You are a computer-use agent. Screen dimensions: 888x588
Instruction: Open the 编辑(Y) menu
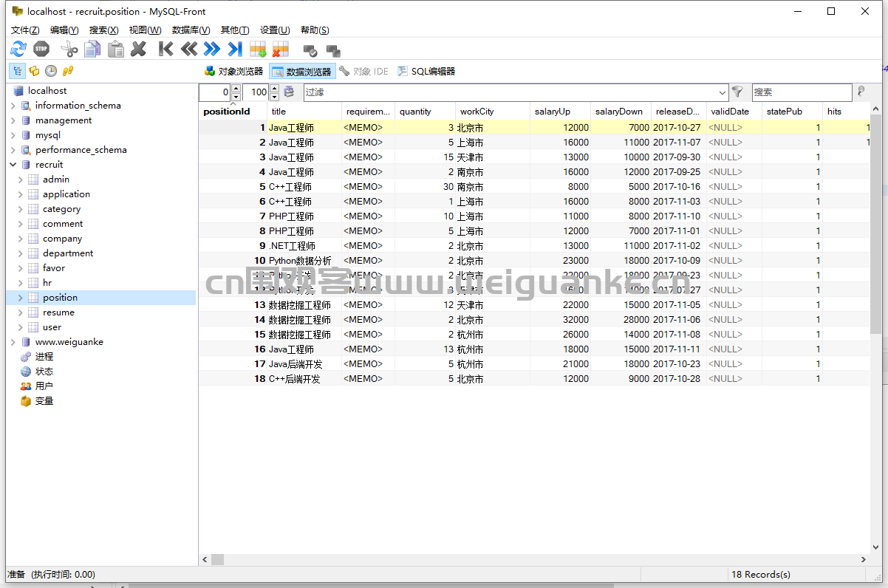(64, 30)
